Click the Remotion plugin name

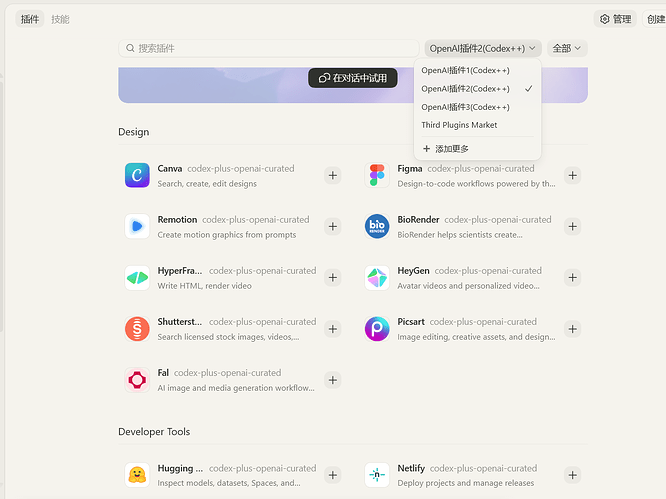pyautogui.click(x=177, y=220)
